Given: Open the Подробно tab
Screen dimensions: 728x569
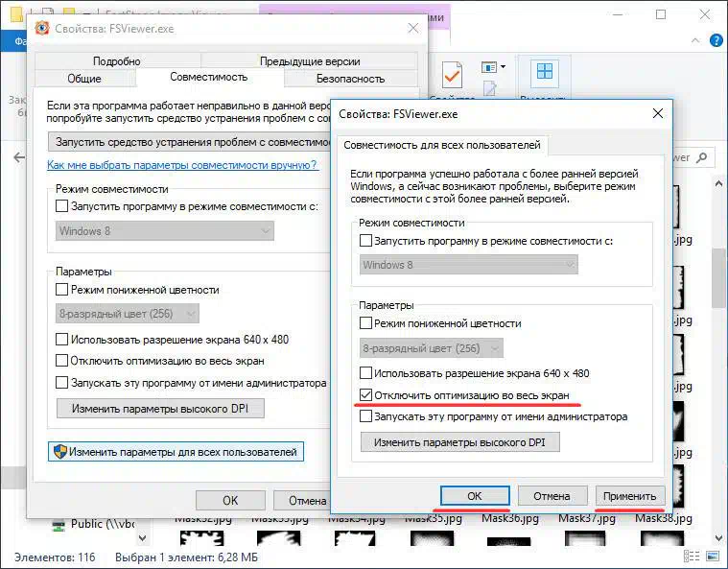Looking at the screenshot, I should pos(117,61).
